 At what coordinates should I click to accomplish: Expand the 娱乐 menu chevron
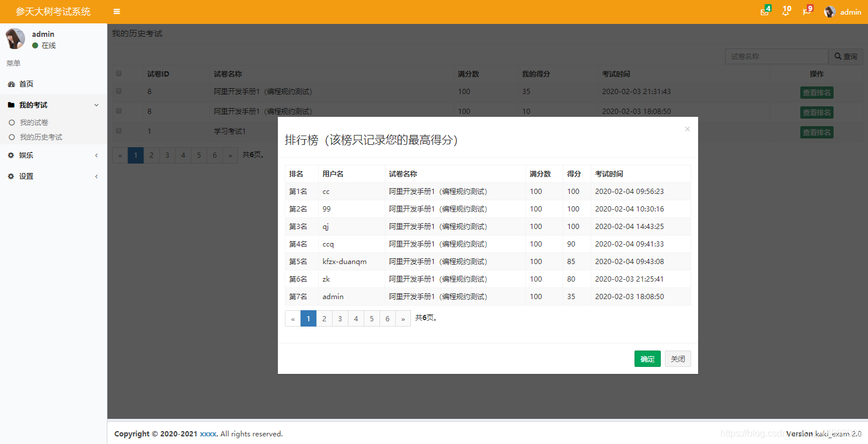click(96, 155)
